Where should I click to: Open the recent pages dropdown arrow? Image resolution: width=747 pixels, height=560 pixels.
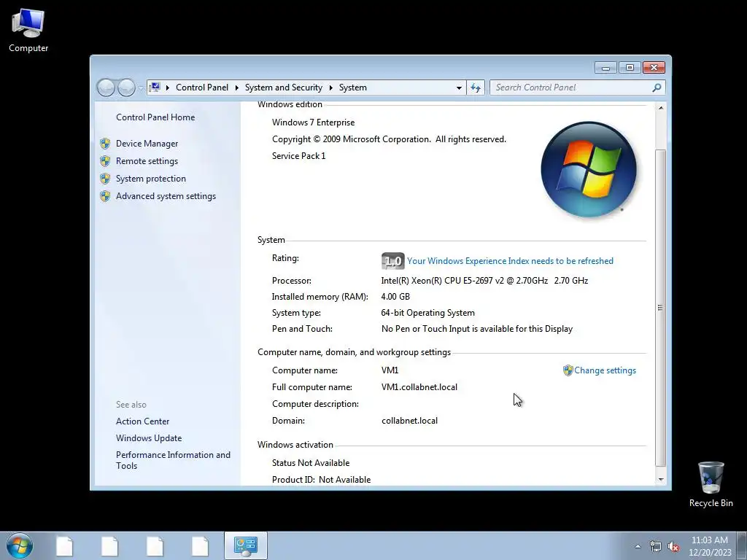click(x=141, y=88)
